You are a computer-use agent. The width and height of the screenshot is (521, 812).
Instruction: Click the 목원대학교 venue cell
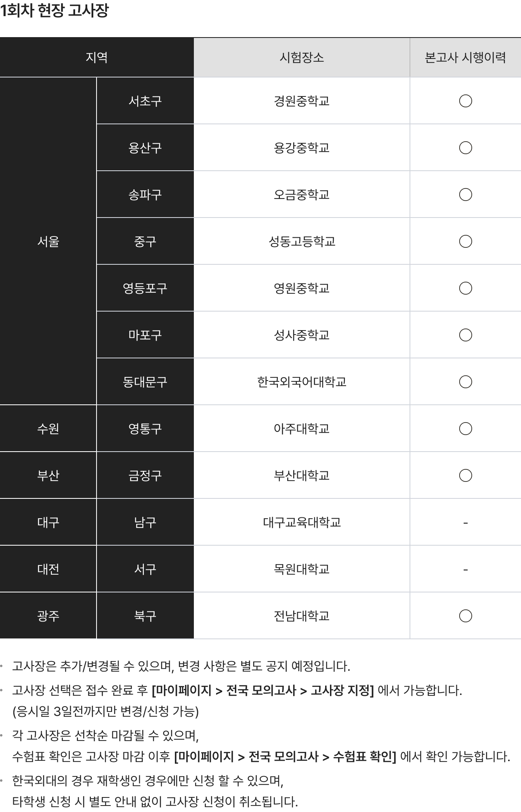pyautogui.click(x=302, y=569)
